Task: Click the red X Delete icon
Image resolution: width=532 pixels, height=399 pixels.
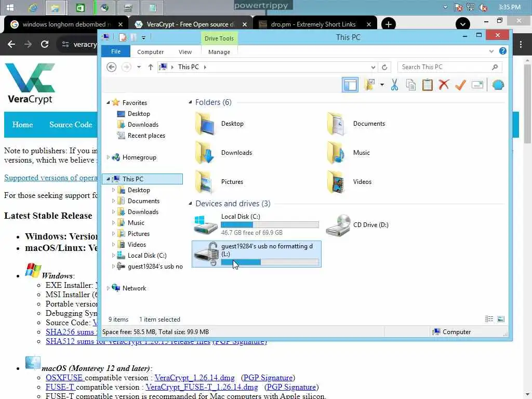Action: (x=444, y=85)
